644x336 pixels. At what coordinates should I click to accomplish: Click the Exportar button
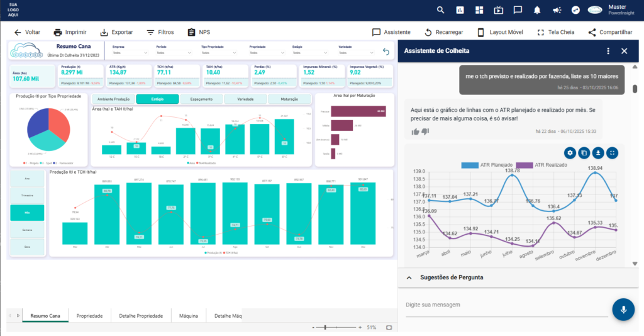click(x=116, y=32)
